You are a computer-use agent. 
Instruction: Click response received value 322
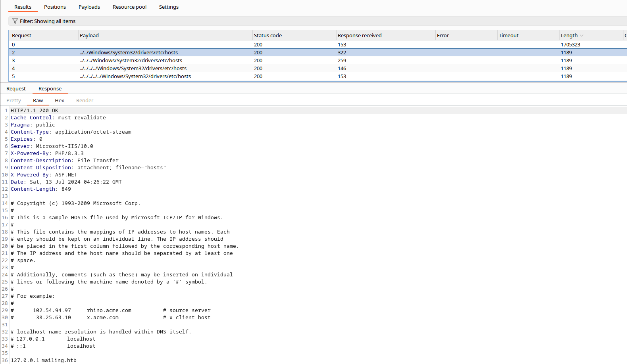(x=342, y=52)
